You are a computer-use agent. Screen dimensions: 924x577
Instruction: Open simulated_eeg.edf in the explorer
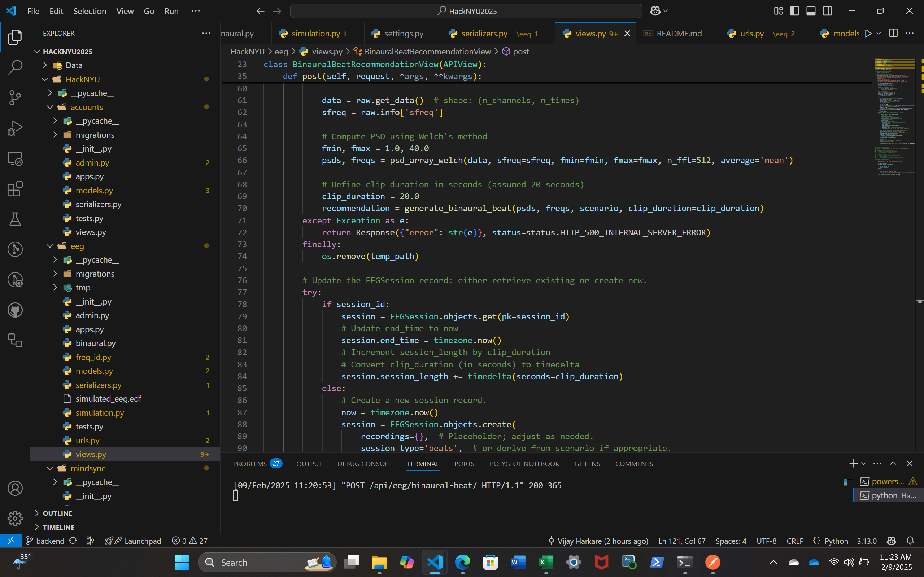108,399
